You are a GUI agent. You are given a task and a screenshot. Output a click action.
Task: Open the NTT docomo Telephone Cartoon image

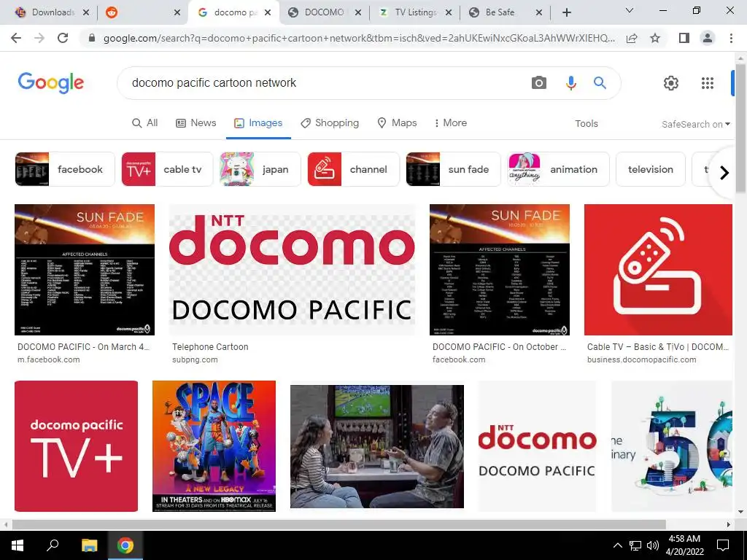[292, 270]
